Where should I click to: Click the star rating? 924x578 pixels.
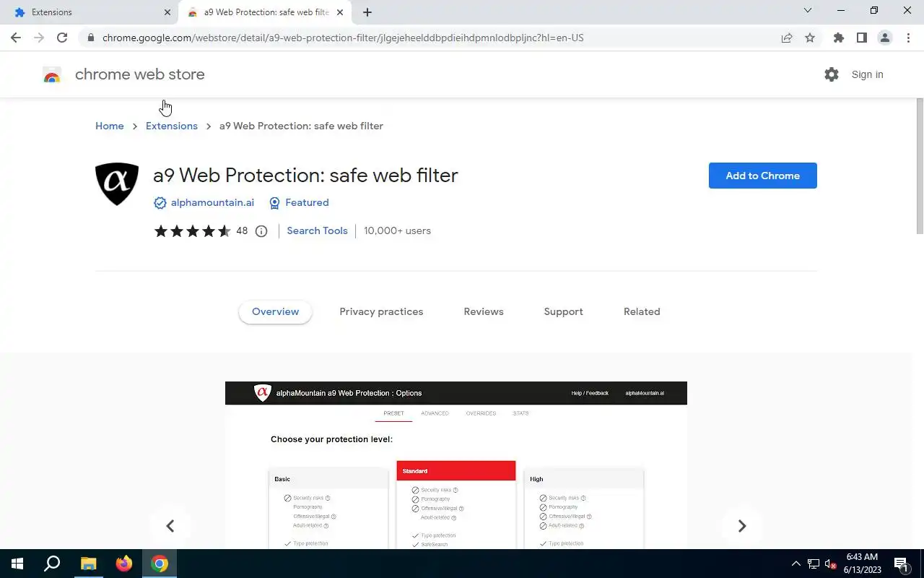tap(192, 231)
